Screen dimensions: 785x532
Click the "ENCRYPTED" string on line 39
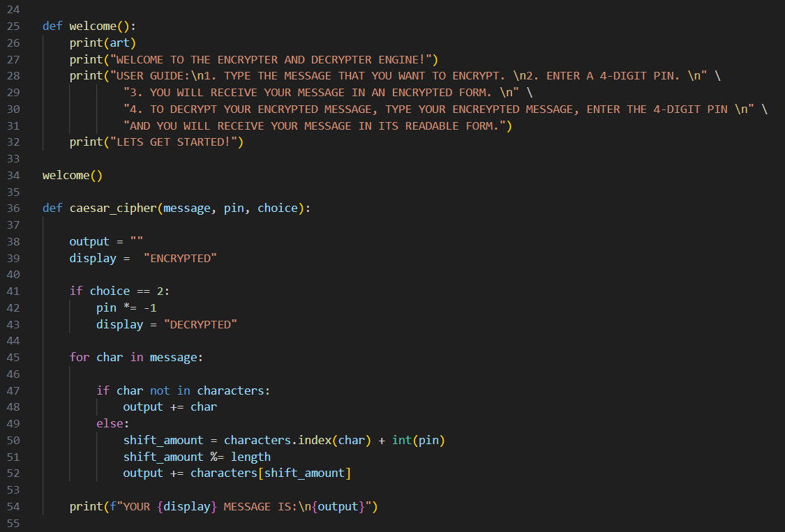(180, 258)
